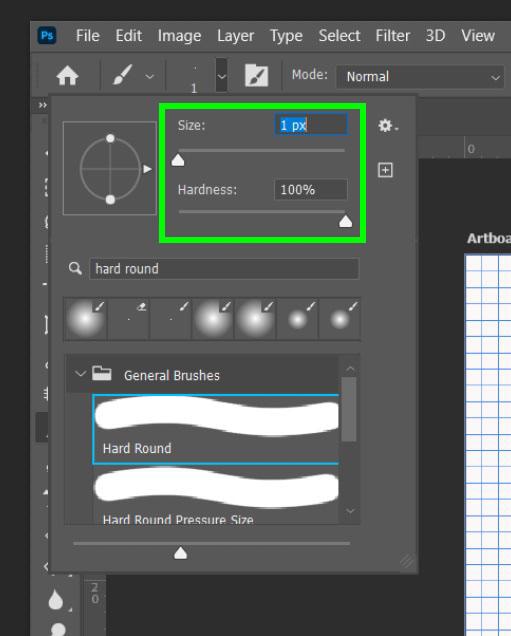This screenshot has width=511, height=636.
Task: Open the Mode dropdown showing Normal
Action: [420, 77]
